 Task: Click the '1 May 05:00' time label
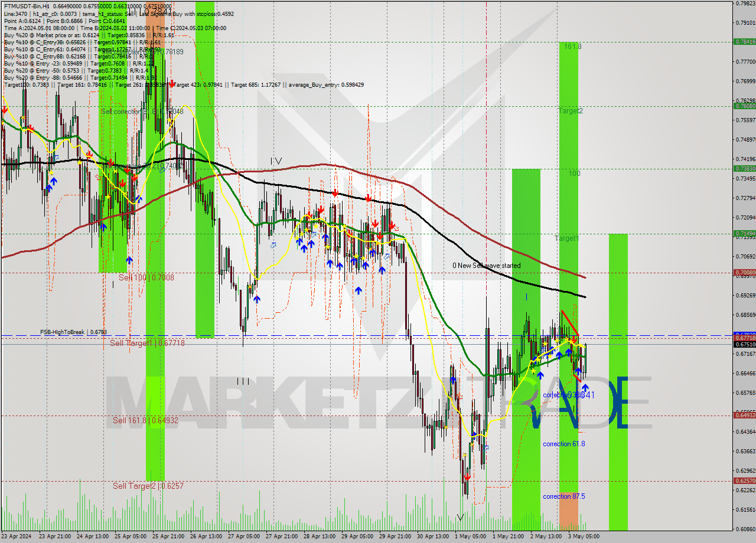[470, 537]
